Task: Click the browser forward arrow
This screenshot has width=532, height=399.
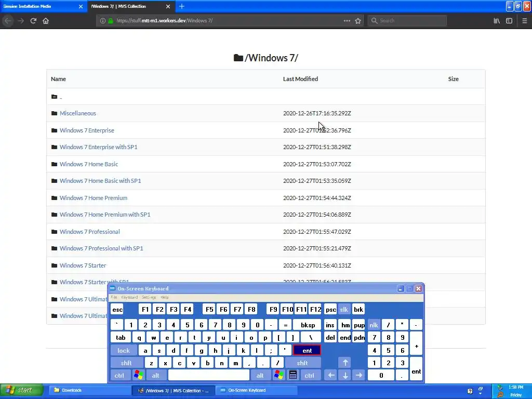Action: coord(21,21)
